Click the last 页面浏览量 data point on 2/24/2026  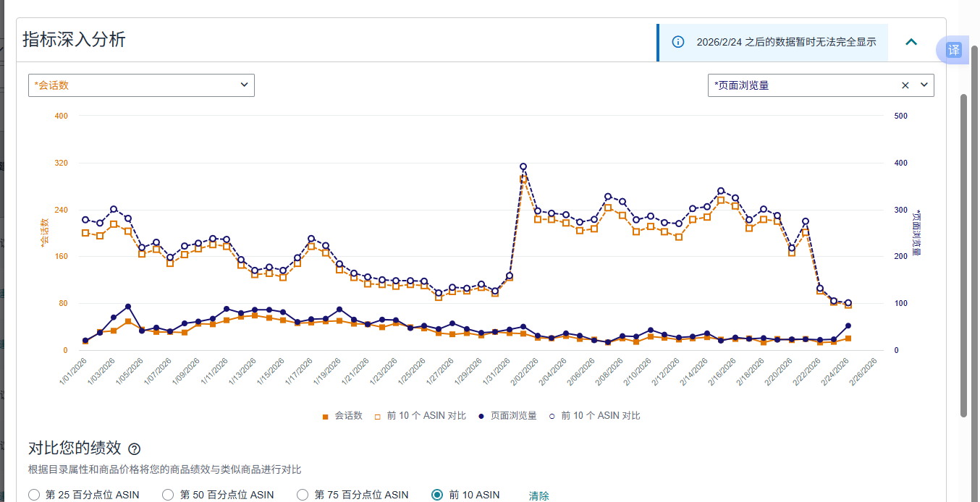tap(848, 326)
